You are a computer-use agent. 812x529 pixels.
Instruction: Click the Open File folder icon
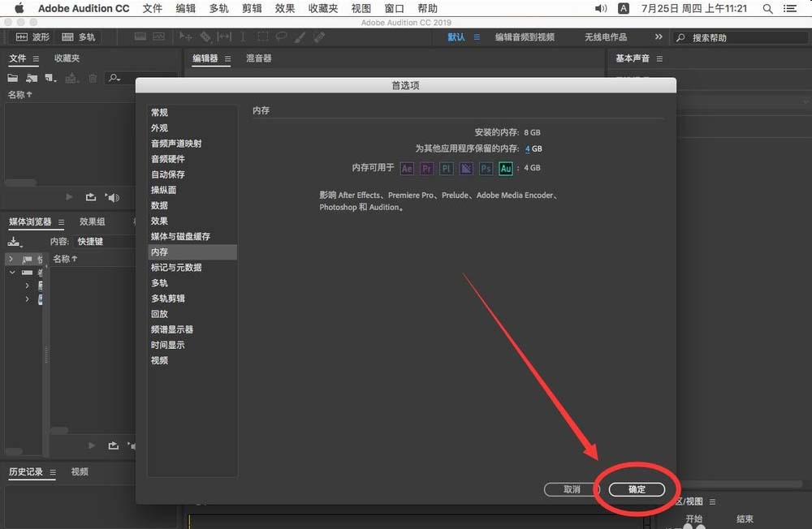[x=13, y=78]
